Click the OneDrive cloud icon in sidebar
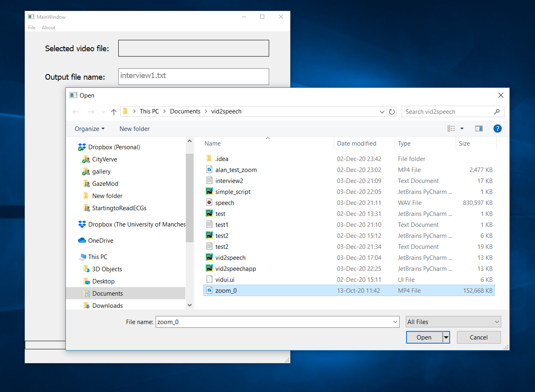The height and width of the screenshot is (392, 535). tap(82, 241)
